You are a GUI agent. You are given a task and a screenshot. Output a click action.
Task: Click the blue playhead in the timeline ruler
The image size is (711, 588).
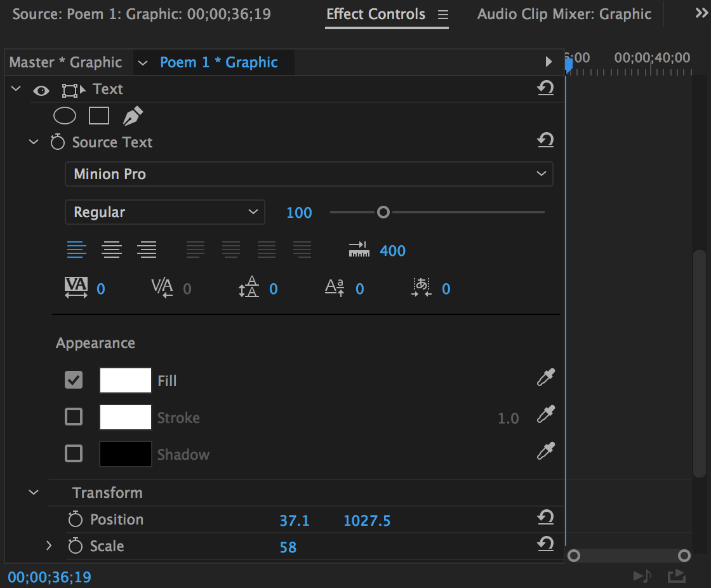(569, 65)
